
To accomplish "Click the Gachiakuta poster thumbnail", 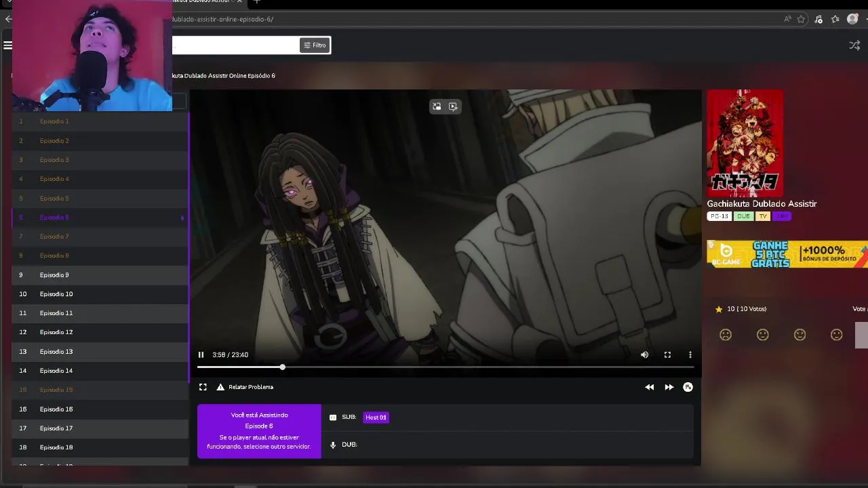I will pyautogui.click(x=745, y=143).
